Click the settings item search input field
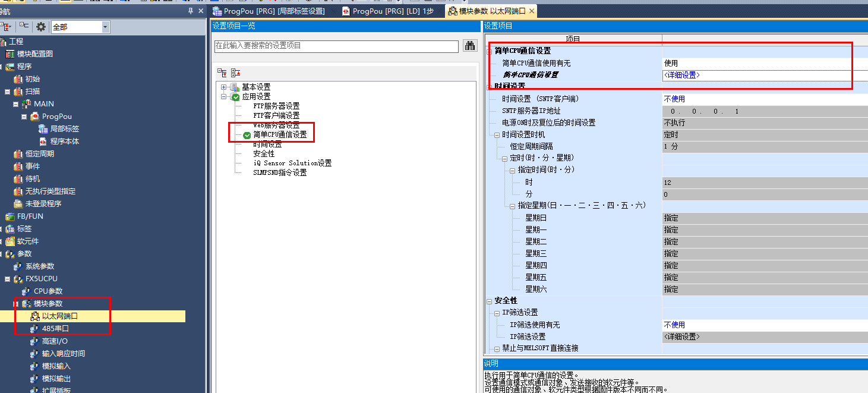Image resolution: width=868 pixels, height=393 pixels. (x=336, y=46)
